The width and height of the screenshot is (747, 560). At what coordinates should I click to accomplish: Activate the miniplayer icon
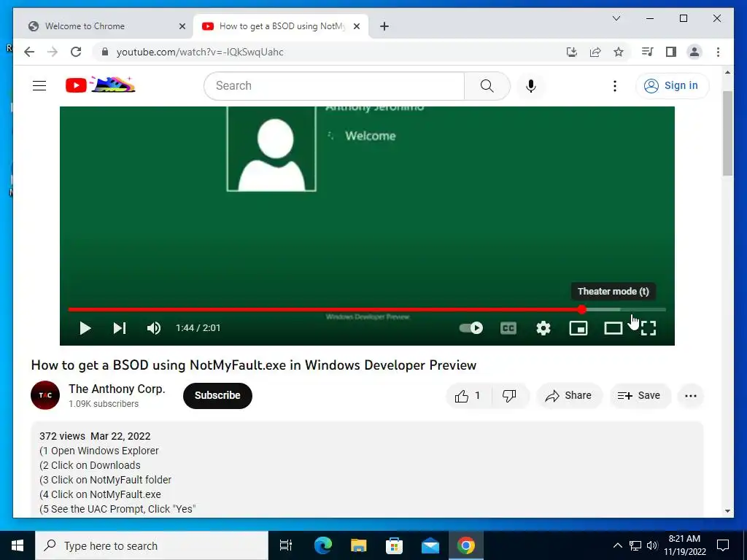(578, 328)
